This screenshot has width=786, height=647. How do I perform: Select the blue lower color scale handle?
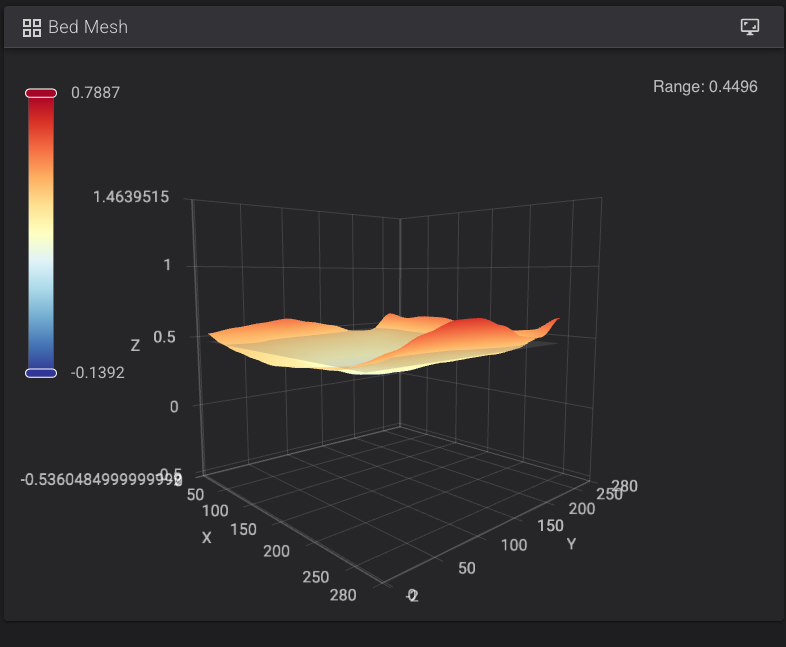pyautogui.click(x=41, y=373)
